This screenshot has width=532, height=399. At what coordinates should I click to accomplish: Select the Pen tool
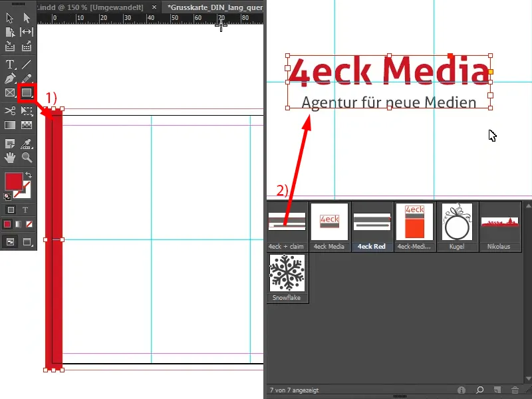pyautogui.click(x=10, y=78)
